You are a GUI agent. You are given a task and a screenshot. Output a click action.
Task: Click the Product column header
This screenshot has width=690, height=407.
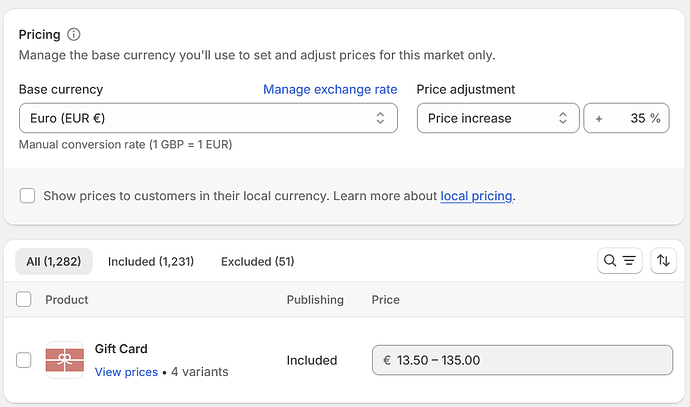coord(67,299)
